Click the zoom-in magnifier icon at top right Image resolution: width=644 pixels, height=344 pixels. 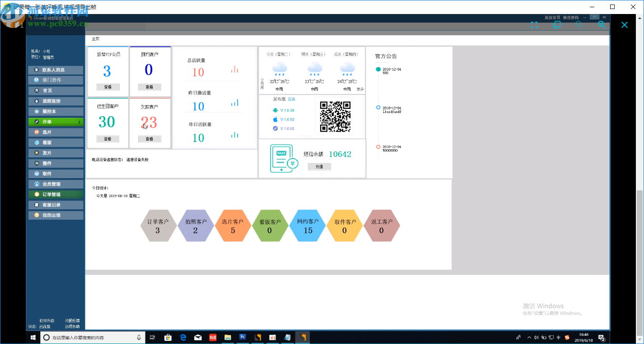tap(601, 25)
